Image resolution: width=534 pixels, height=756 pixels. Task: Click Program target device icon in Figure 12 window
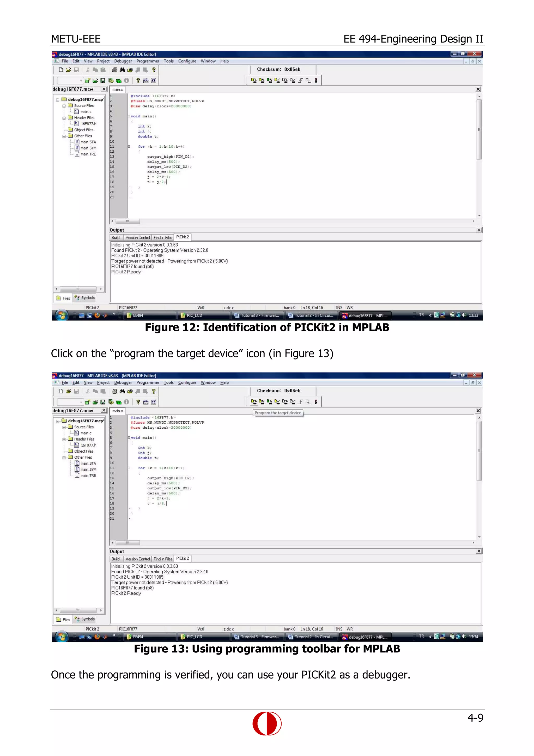tap(254, 80)
